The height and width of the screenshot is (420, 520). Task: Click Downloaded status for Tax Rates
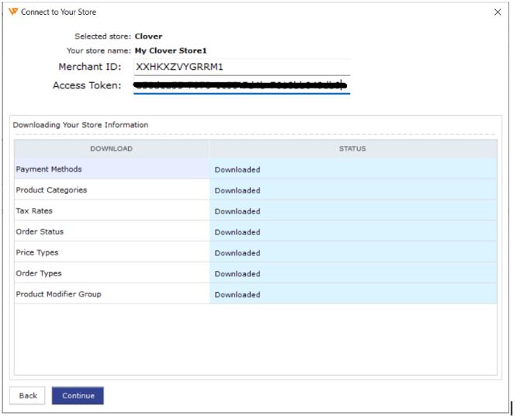[x=237, y=212]
